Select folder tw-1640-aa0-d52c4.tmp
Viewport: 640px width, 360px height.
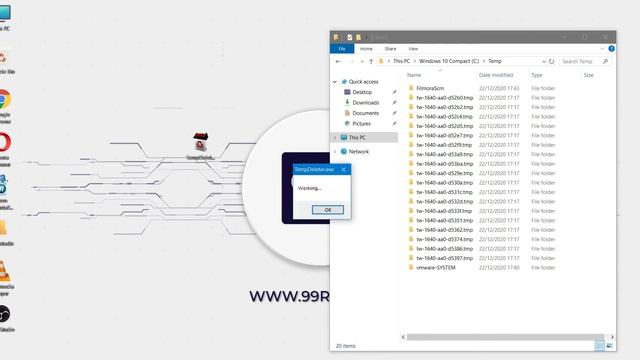(x=444, y=116)
